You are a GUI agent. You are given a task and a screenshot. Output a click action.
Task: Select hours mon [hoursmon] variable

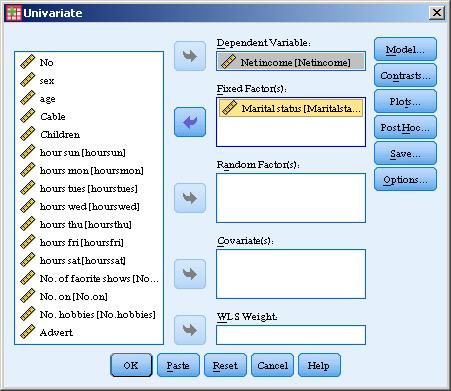pyautogui.click(x=89, y=170)
